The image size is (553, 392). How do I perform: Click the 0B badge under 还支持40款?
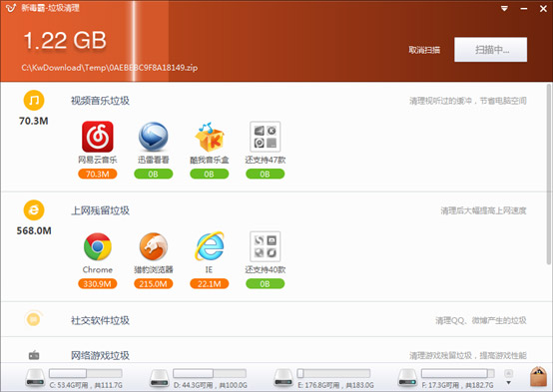click(265, 284)
